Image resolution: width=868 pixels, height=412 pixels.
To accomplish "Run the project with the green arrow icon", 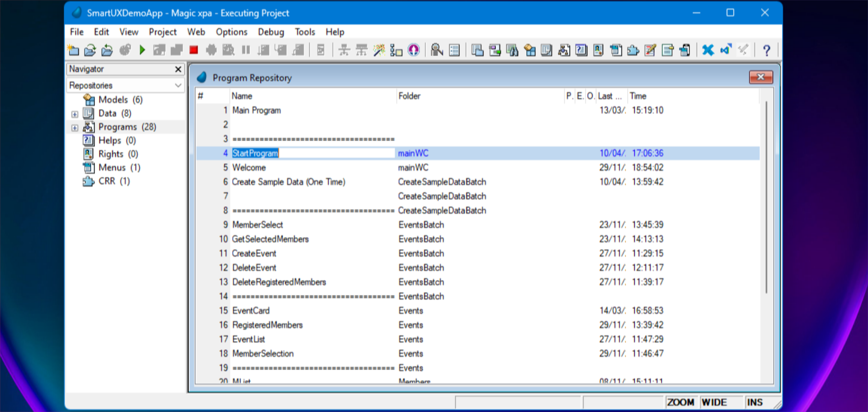I will point(142,50).
